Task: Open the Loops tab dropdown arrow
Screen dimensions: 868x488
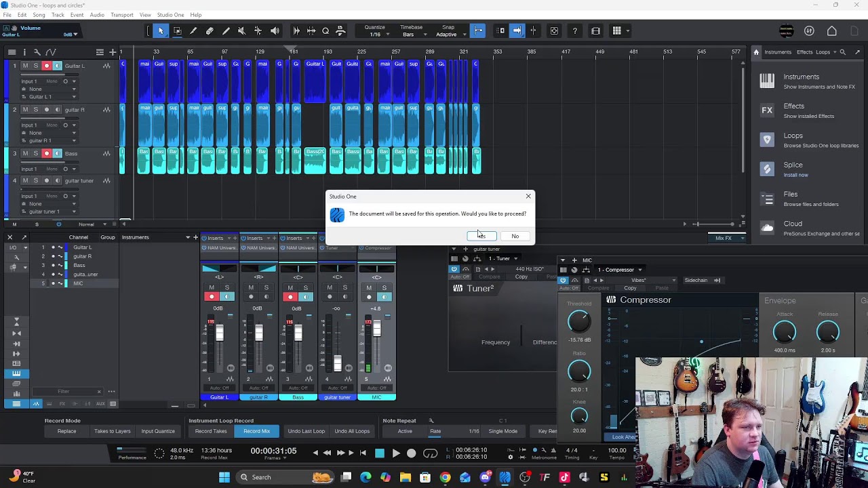Action: 835,52
